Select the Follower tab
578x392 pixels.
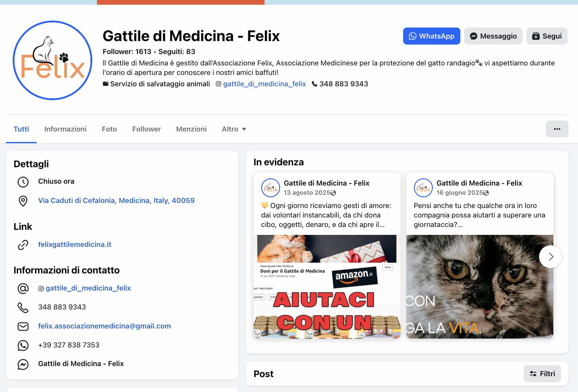tap(146, 129)
